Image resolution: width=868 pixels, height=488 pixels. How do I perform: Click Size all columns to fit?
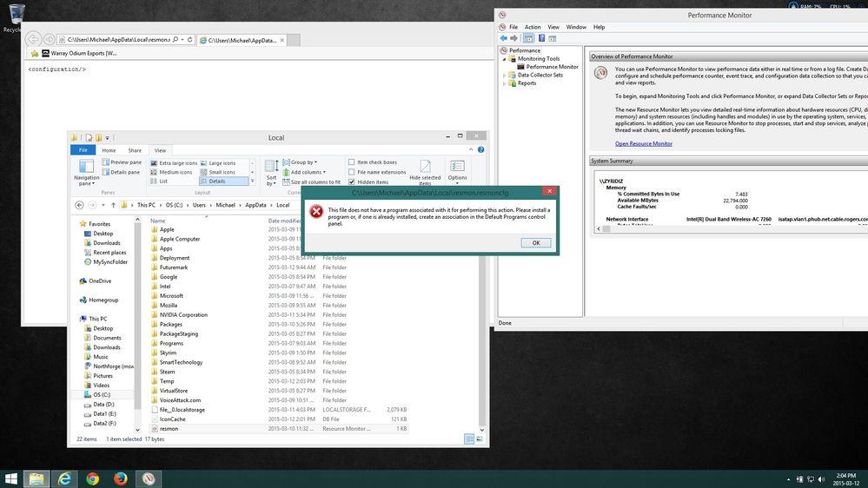tap(312, 182)
